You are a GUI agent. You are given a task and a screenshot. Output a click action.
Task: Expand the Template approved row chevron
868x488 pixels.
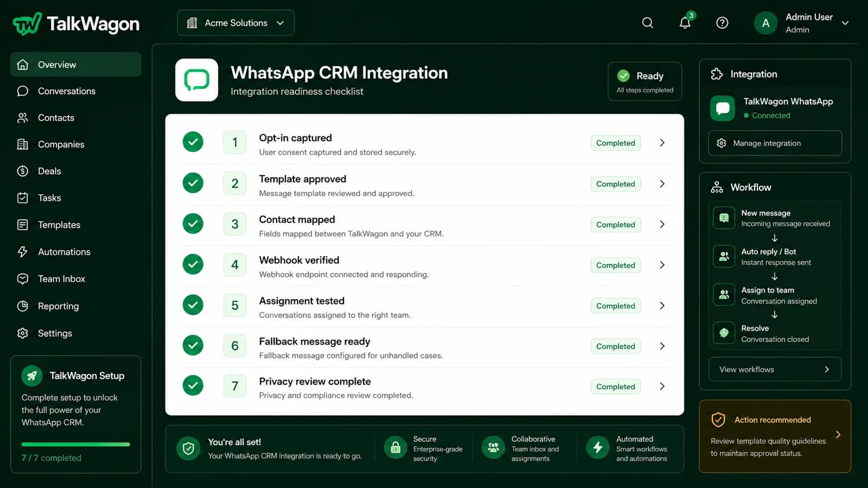point(662,184)
